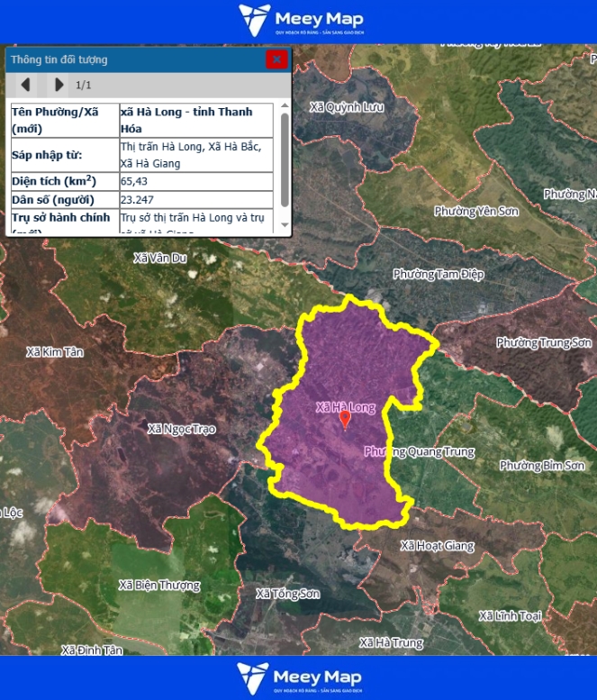The height and width of the screenshot is (700, 597).
Task: Click the previous record arrow in info panel
Action: click(25, 85)
